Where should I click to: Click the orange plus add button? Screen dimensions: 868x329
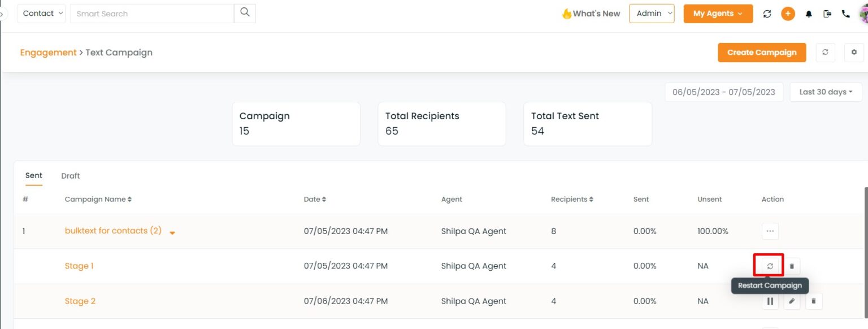click(x=788, y=14)
